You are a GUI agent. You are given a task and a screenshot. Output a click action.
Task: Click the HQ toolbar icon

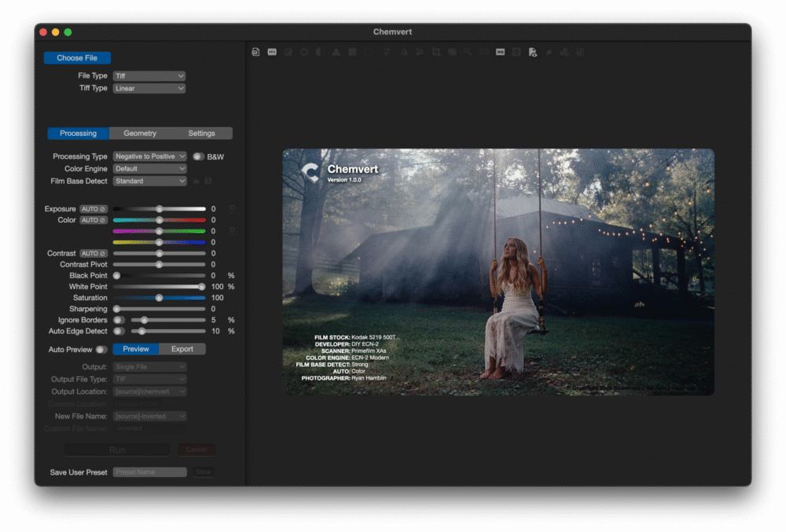click(x=500, y=52)
